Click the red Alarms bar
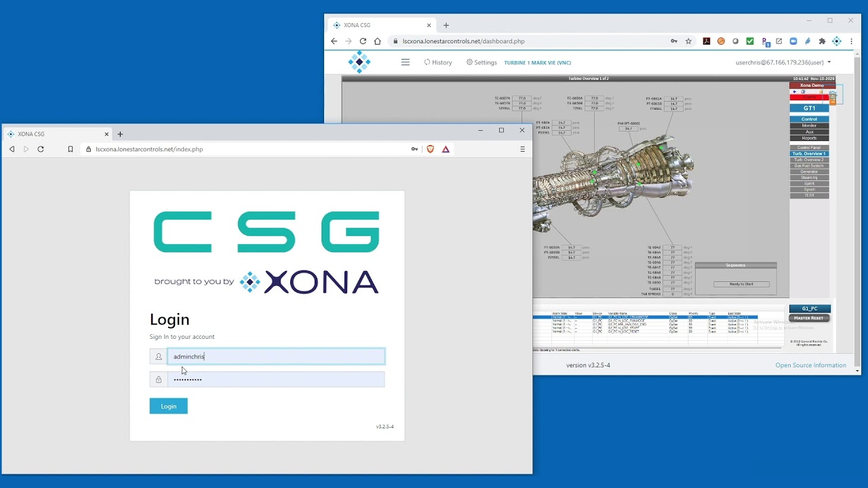Viewport: 868px width, 488px height. point(810,98)
